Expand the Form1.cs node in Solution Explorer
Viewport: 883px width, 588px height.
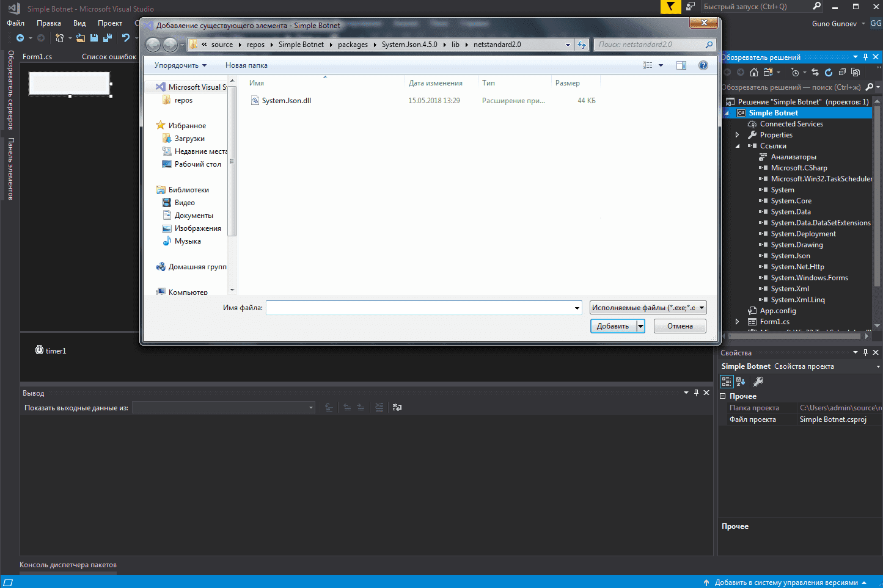point(737,322)
